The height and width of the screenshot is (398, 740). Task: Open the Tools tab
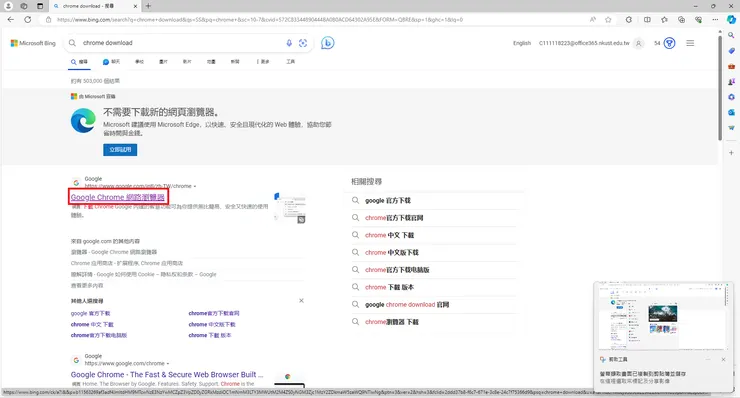(x=290, y=62)
